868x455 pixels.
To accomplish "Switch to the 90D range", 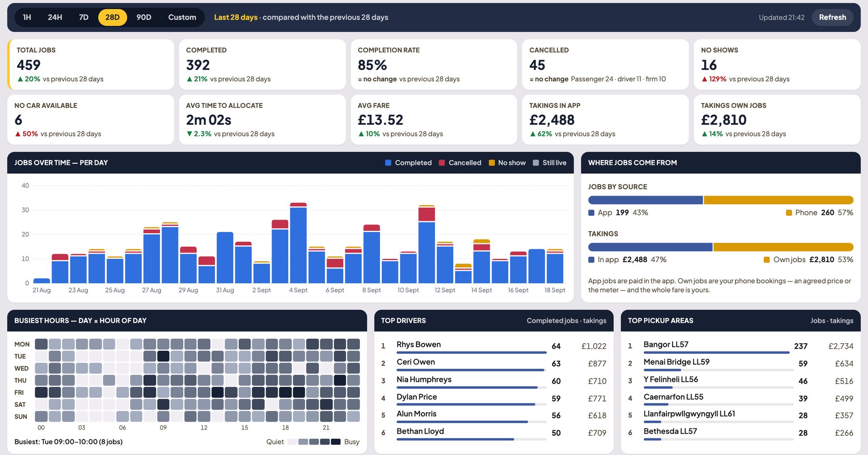I will point(144,17).
